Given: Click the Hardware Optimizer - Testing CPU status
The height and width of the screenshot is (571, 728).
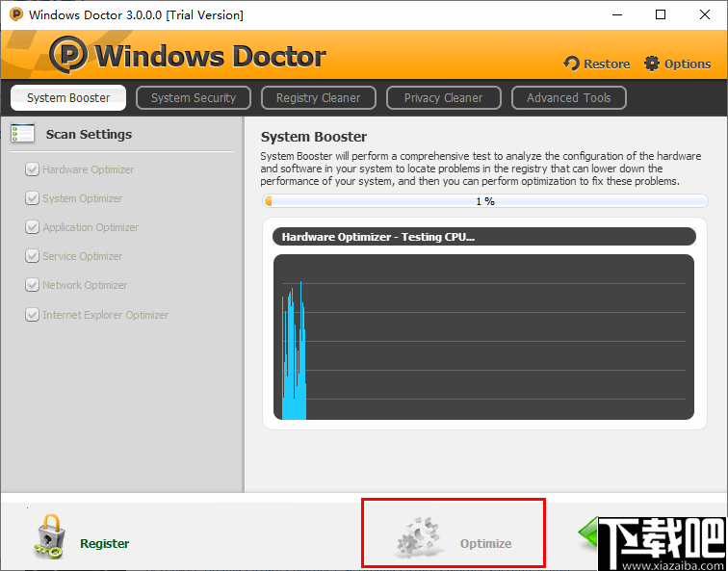Looking at the screenshot, I should pos(484,237).
